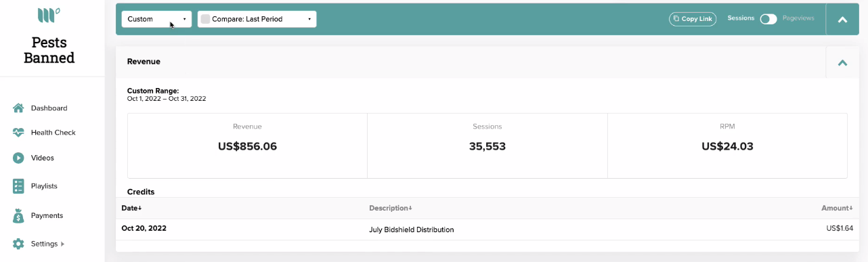Open the Videos section

click(x=42, y=158)
